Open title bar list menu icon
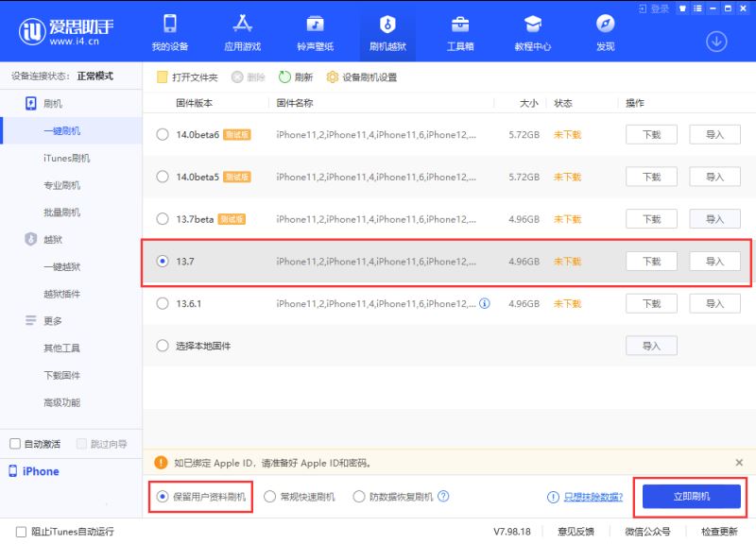The image size is (756, 544). pos(697,8)
